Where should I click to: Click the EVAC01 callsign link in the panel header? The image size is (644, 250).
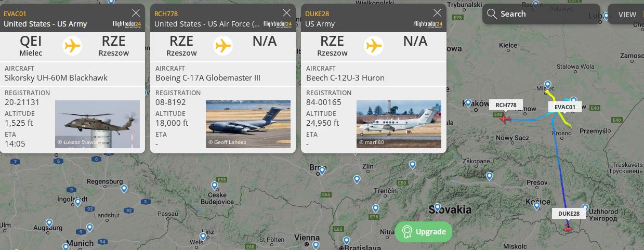15,14
